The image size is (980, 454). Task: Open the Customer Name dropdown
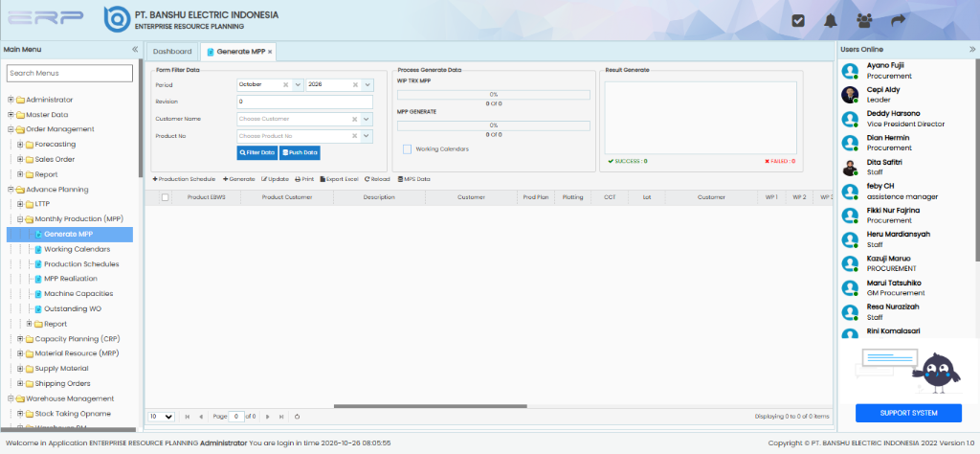pyautogui.click(x=367, y=119)
